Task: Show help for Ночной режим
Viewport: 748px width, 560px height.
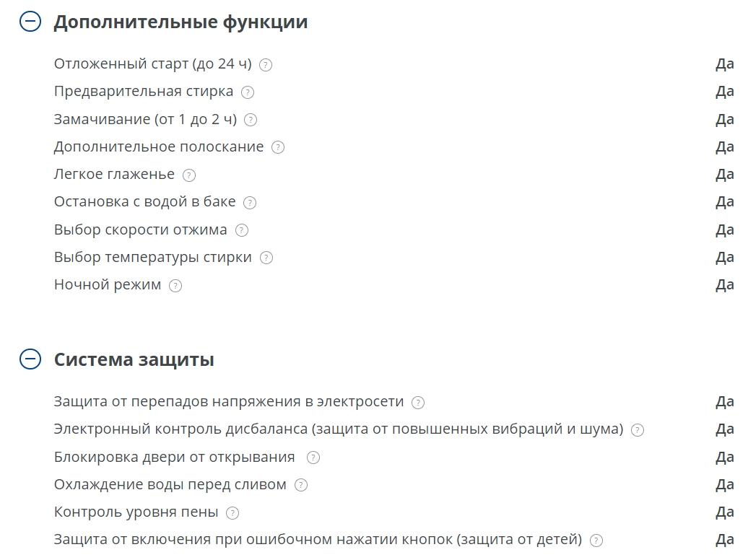Action: pyautogui.click(x=175, y=286)
